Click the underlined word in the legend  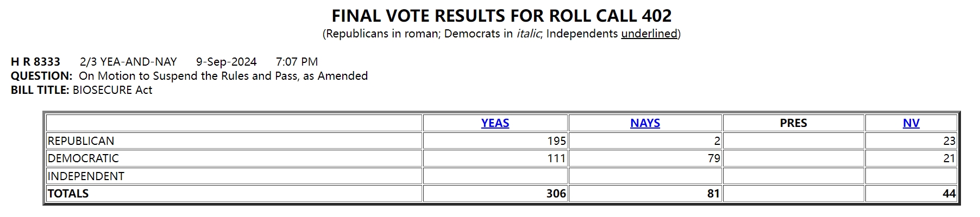(649, 34)
